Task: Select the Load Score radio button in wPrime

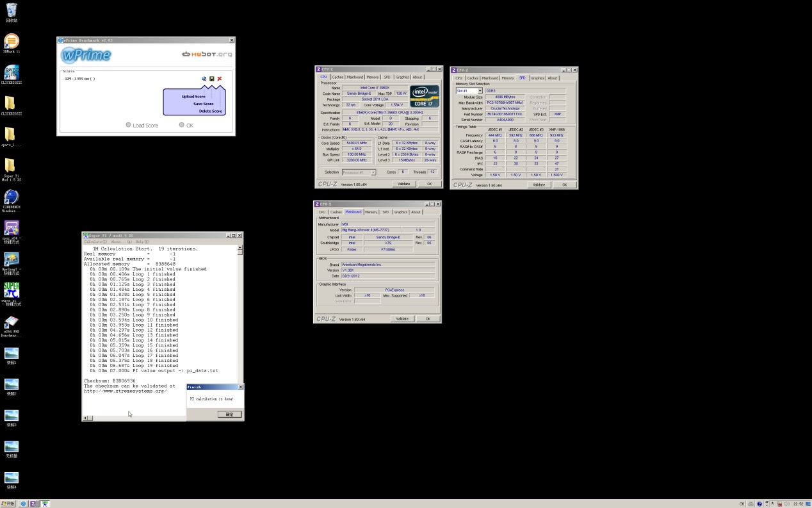Action: [x=129, y=125]
